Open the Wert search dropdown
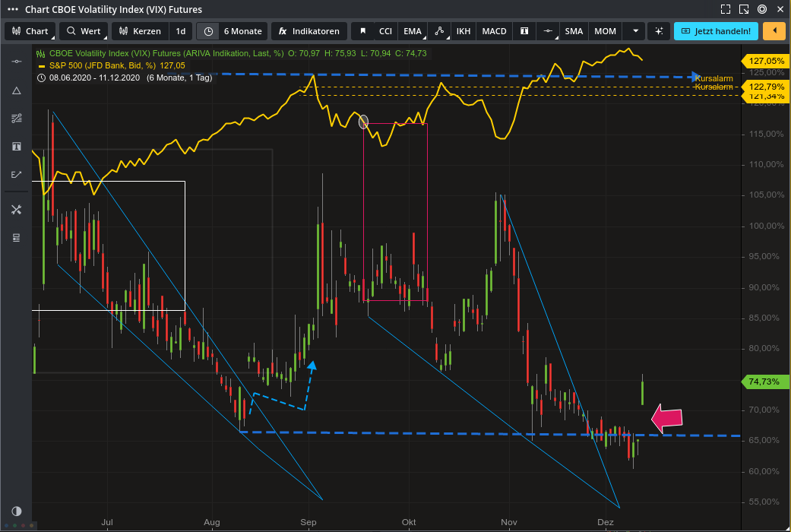Viewport: 791px width, 532px height. tap(84, 31)
